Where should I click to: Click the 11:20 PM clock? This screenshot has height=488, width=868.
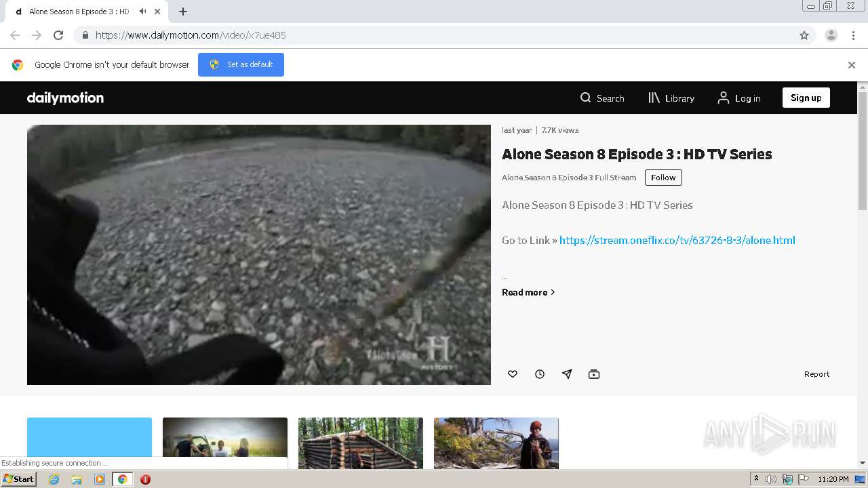tap(833, 479)
